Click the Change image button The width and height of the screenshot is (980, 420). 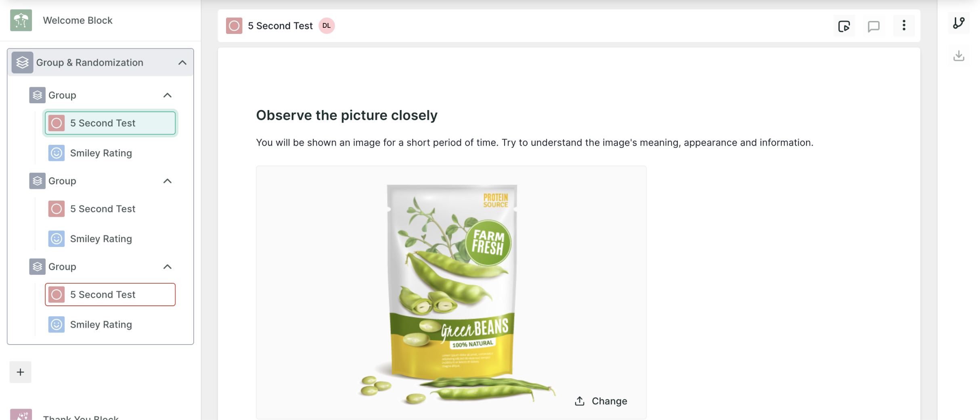601,401
